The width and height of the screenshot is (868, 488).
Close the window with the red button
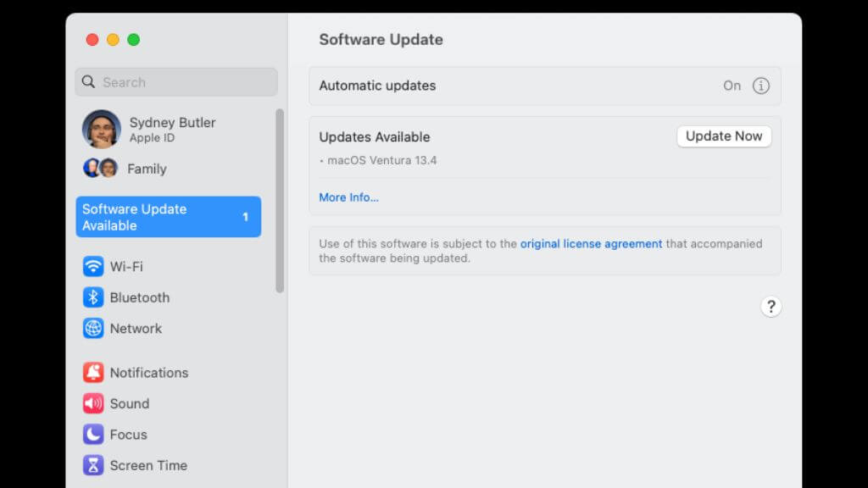pos(92,40)
